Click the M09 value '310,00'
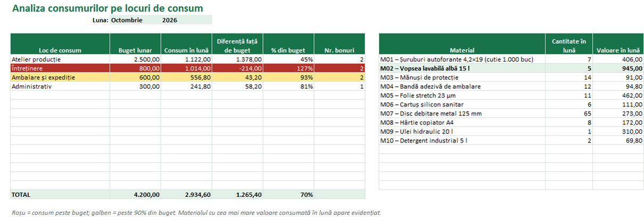The width and height of the screenshot is (644, 217). [618, 132]
